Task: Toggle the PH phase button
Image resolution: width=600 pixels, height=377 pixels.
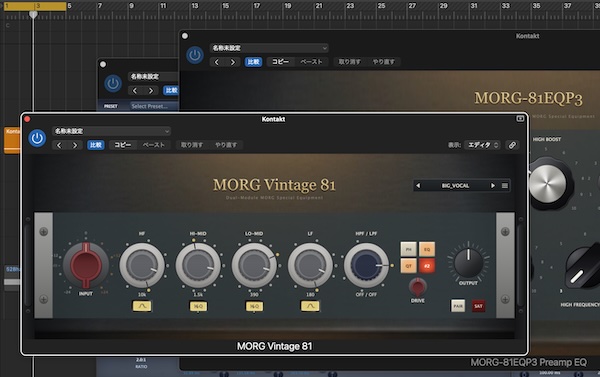Action: [x=408, y=249]
